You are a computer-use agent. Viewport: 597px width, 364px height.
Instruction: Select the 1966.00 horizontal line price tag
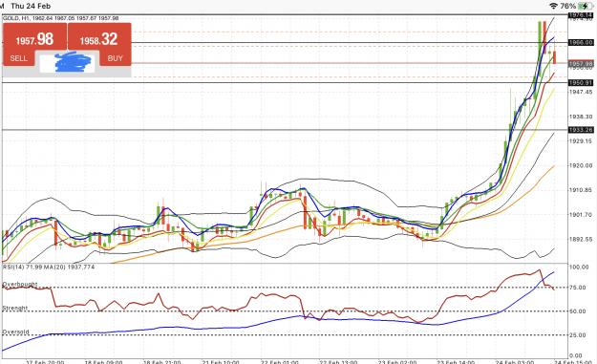[581, 43]
